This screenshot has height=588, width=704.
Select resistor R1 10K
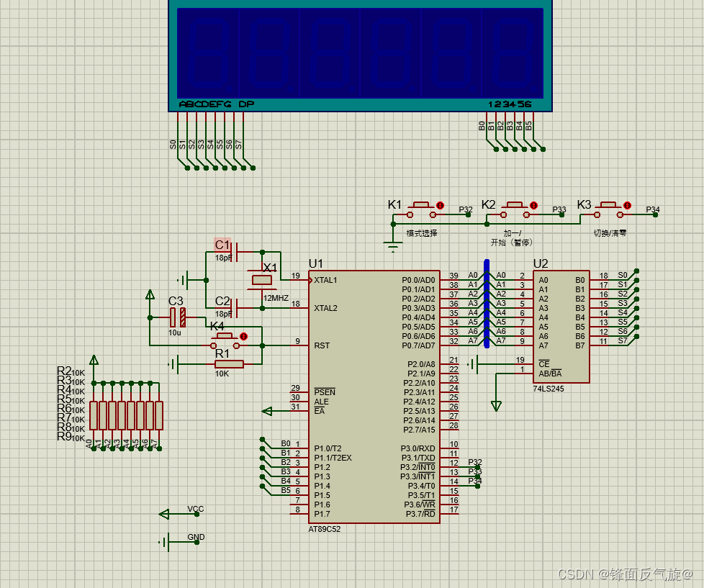[230, 364]
